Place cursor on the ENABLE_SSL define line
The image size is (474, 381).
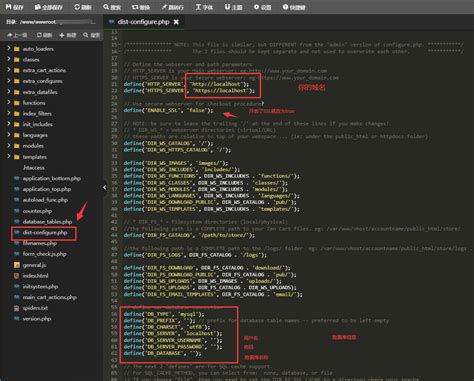coord(168,110)
